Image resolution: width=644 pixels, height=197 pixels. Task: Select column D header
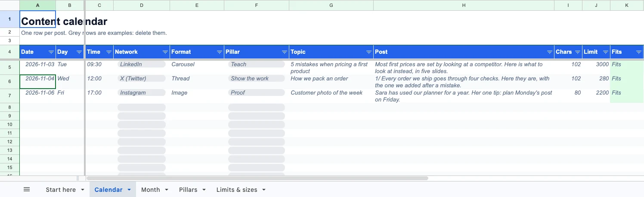pyautogui.click(x=142, y=5)
